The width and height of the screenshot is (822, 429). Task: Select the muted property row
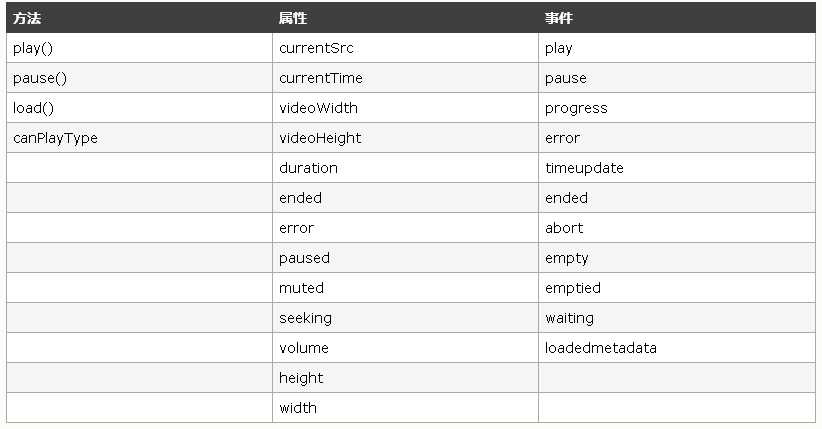click(x=405, y=287)
